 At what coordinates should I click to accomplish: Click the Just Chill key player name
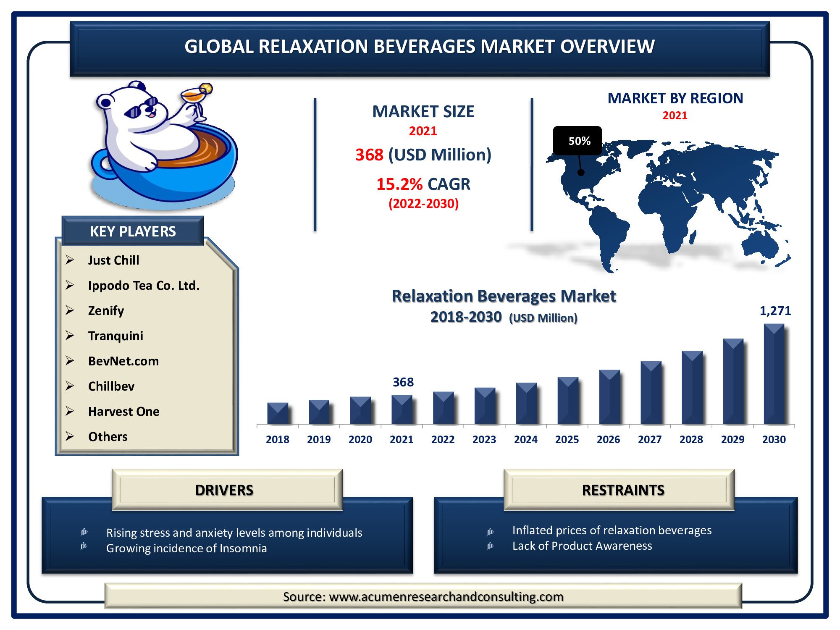point(114,260)
